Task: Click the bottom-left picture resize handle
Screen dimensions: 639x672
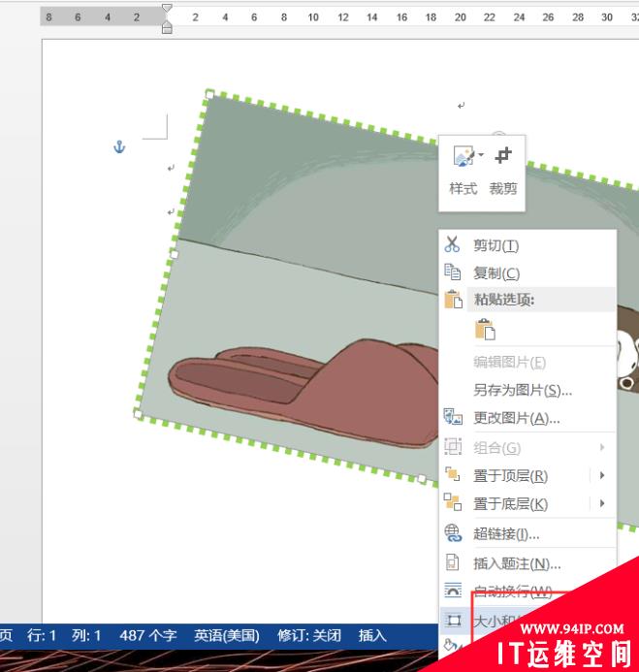Action: tap(138, 414)
